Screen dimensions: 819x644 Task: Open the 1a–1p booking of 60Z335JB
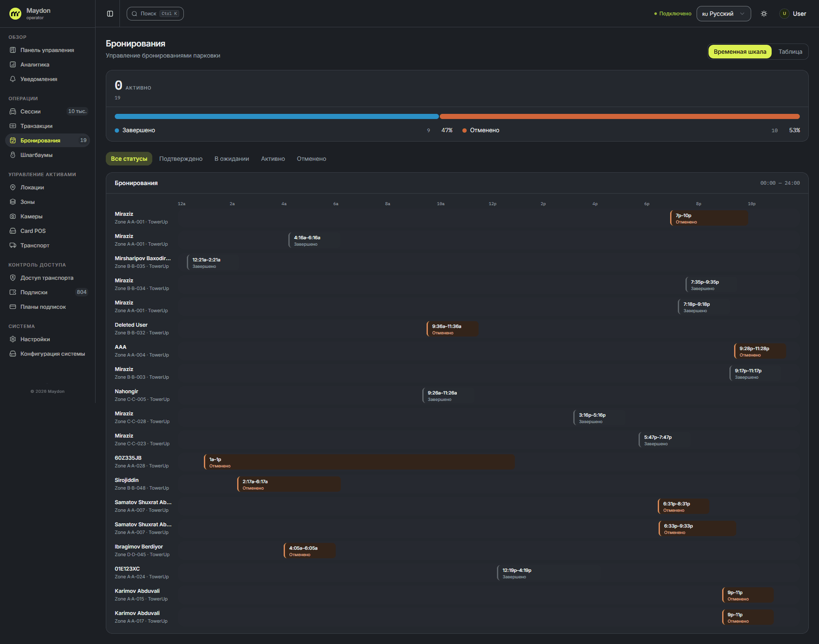pos(359,462)
